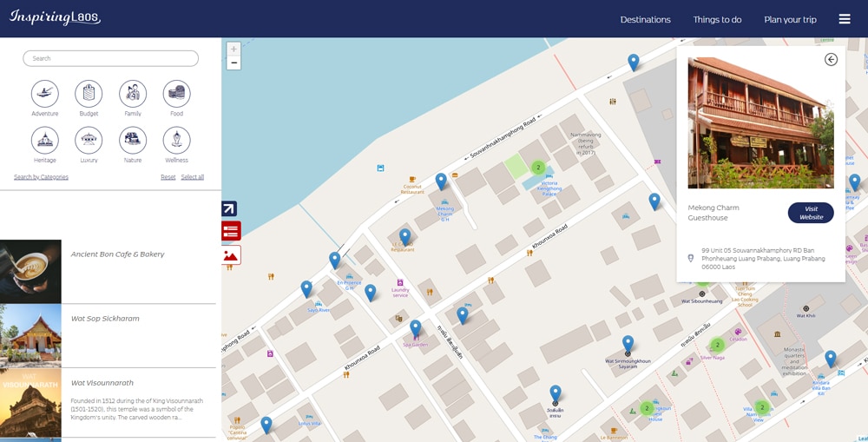Click the Select all link

coord(192,177)
